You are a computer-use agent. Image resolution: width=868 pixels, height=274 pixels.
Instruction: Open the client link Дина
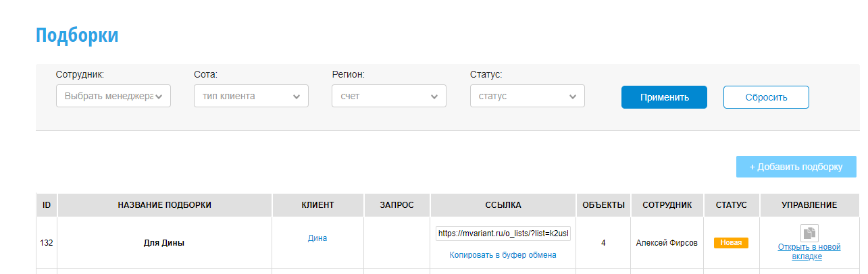click(317, 238)
